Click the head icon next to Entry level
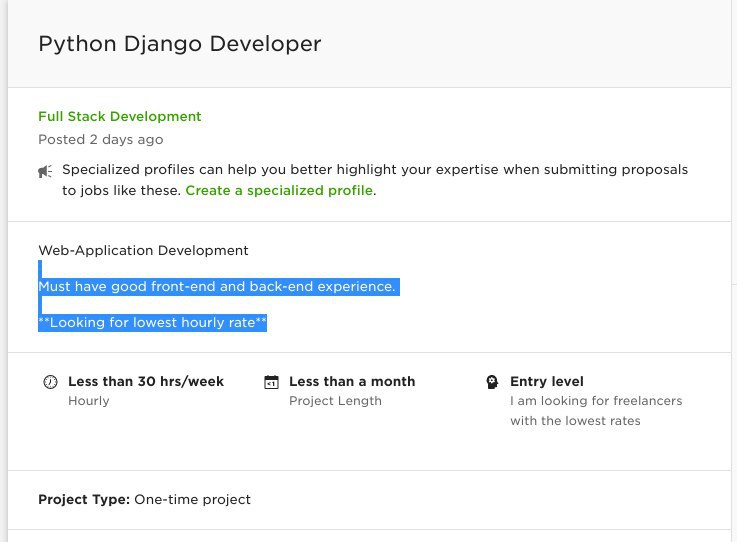Screen dimensions: 737x542 click(x=492, y=382)
